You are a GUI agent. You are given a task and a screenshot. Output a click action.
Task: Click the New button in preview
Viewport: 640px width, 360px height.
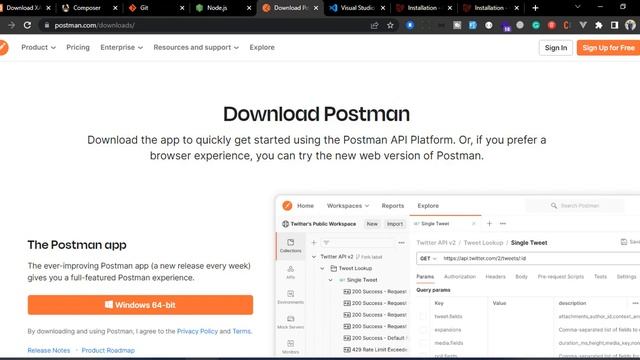tap(372, 224)
